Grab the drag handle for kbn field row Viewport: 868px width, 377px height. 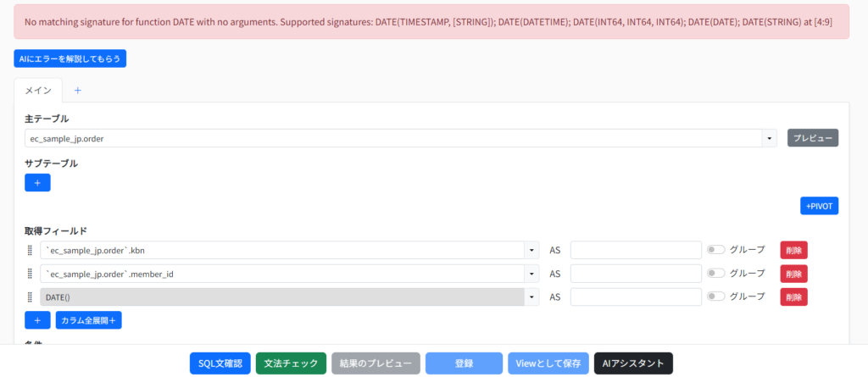tap(31, 250)
